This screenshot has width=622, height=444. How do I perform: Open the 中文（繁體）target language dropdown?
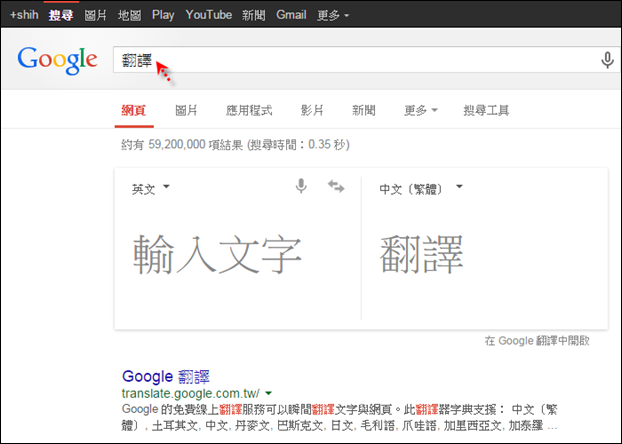pyautogui.click(x=421, y=188)
